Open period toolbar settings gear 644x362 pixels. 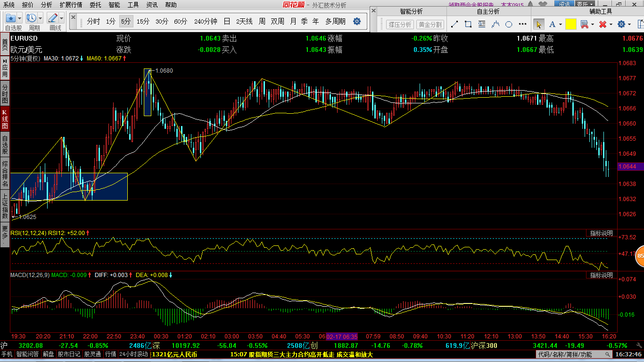click(x=357, y=21)
